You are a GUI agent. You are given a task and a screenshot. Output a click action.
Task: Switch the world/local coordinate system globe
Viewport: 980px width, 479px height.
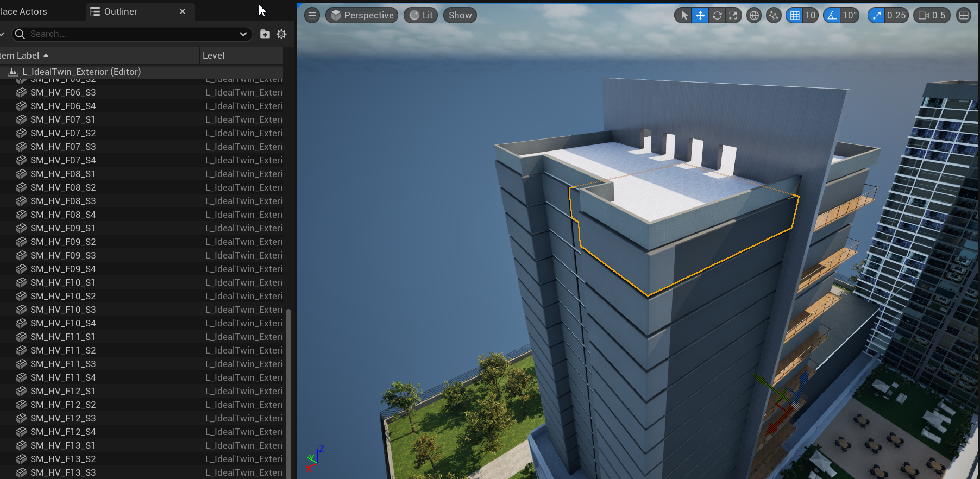(754, 15)
